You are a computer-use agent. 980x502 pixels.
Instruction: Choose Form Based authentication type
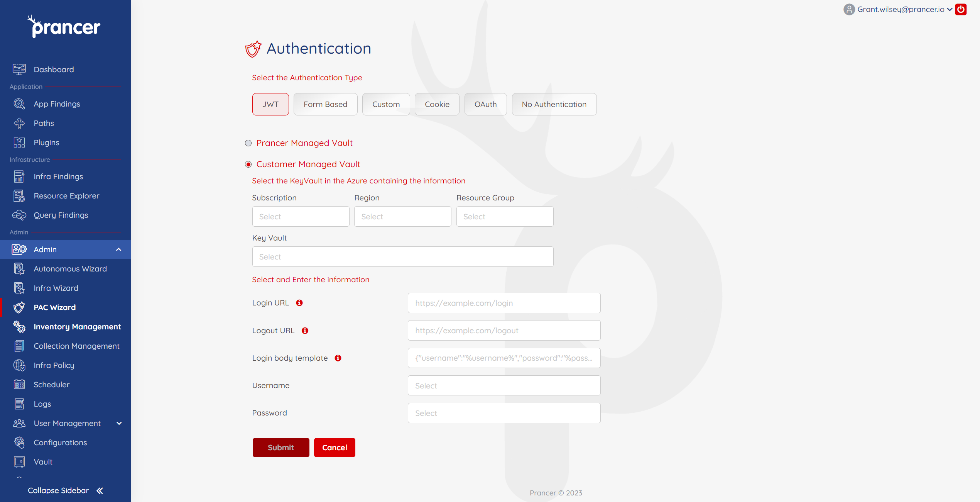325,104
